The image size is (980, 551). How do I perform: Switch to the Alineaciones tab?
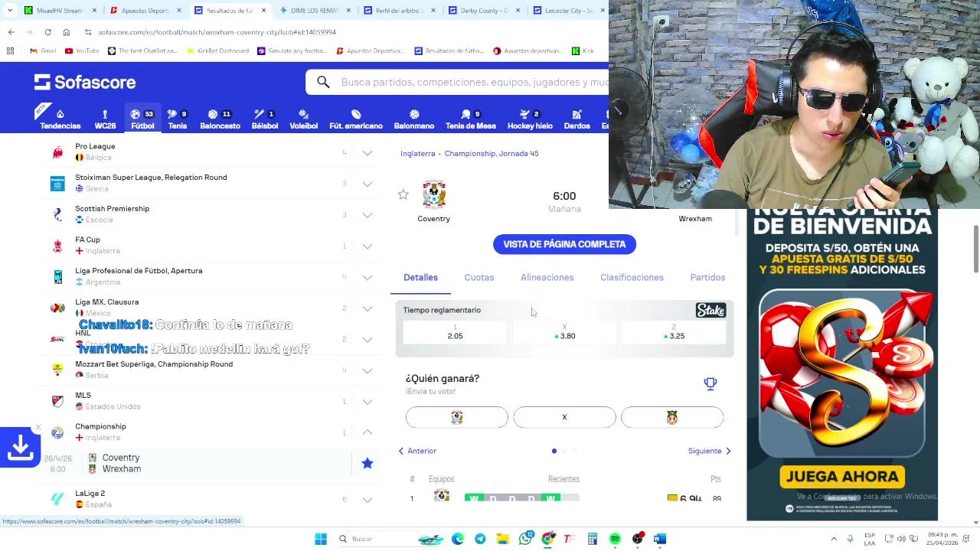coord(547,277)
